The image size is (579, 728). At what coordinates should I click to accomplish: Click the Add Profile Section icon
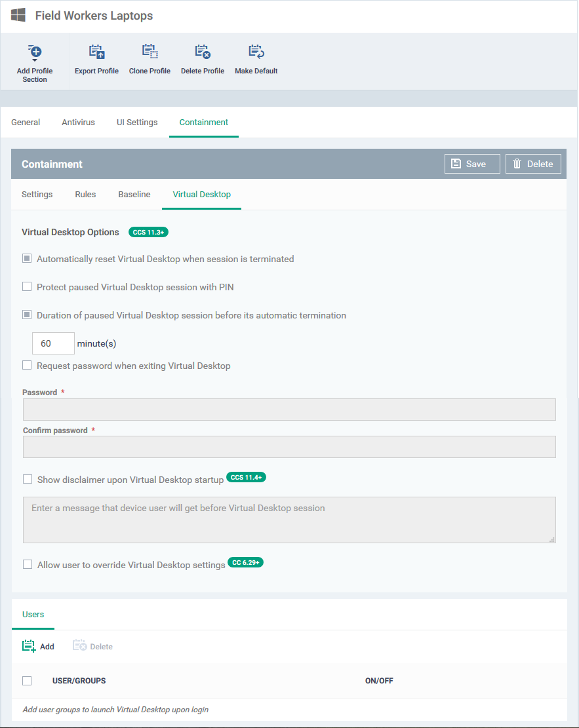point(34,52)
